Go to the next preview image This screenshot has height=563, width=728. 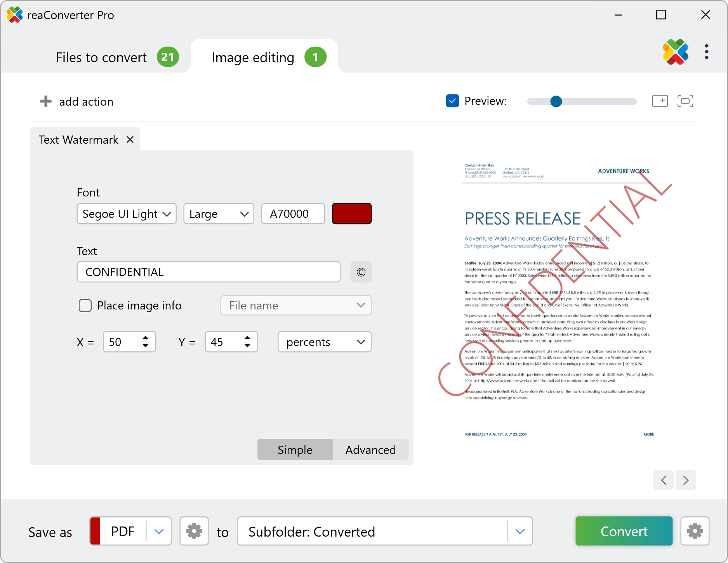click(686, 480)
